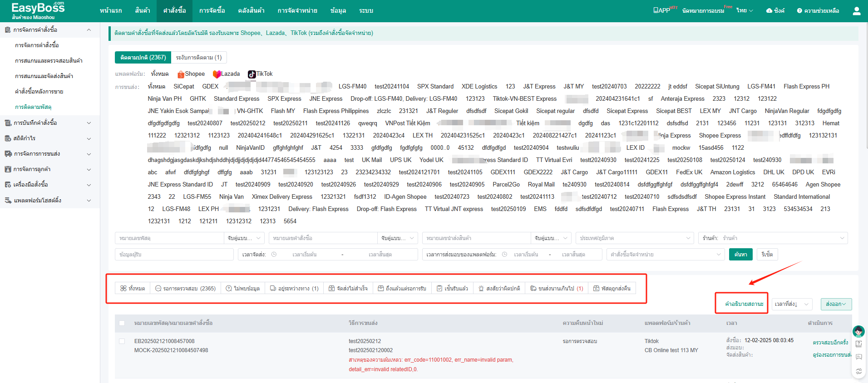The height and width of the screenshot is (383, 868).
Task: Click the Shopee platform logo icon
Action: (x=181, y=74)
